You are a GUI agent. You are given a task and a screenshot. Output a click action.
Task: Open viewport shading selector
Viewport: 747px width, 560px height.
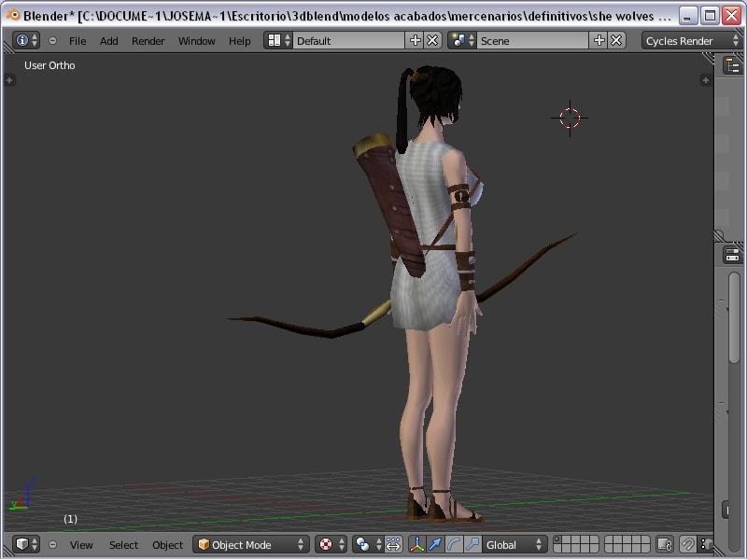tap(331, 544)
